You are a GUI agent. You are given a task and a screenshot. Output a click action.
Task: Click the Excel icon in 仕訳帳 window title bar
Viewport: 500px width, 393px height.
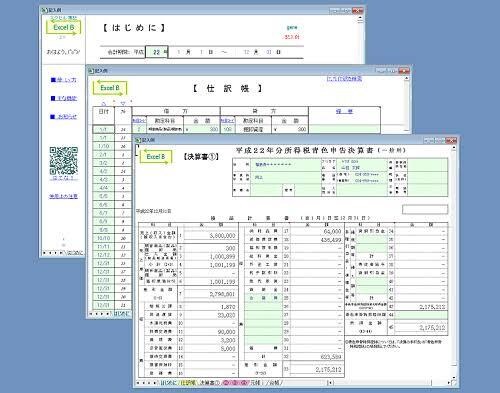[x=91, y=71]
